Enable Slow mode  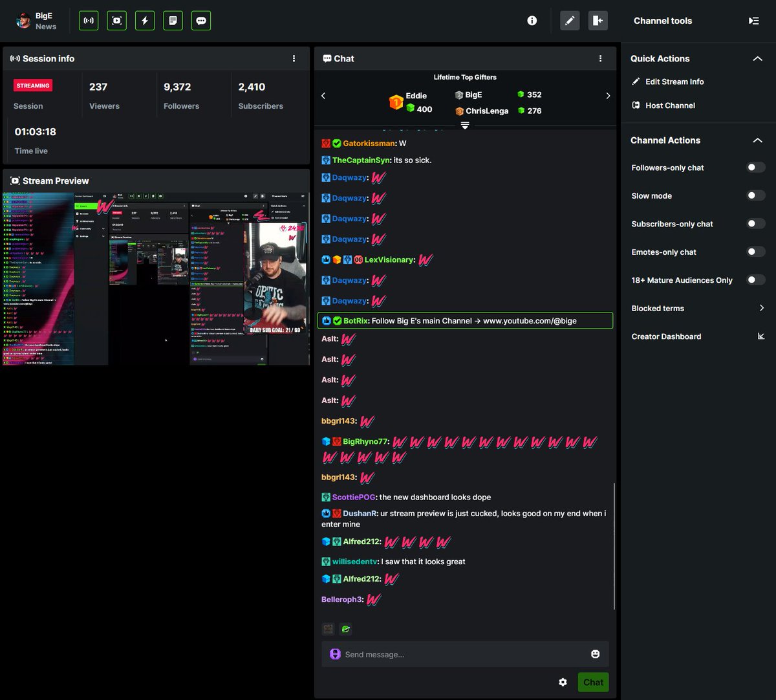(x=755, y=195)
